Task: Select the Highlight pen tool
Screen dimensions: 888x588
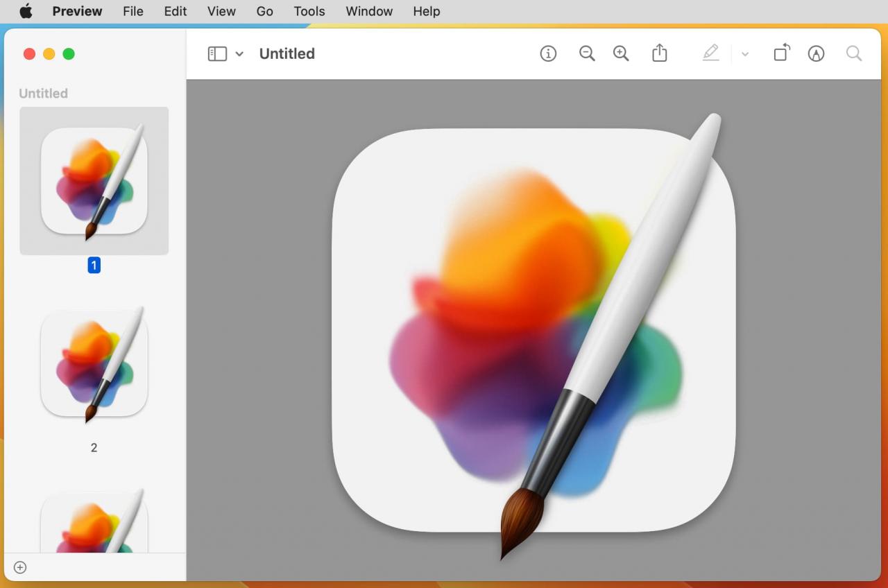Action: (x=711, y=53)
